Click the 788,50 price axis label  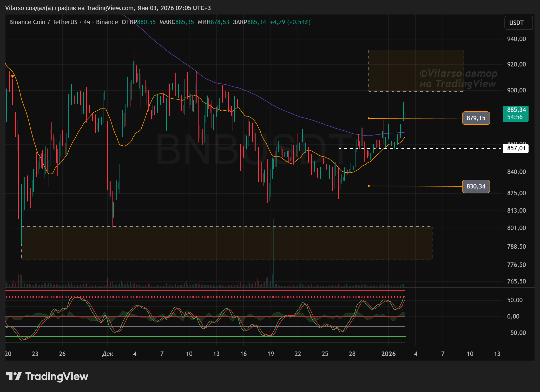516,247
